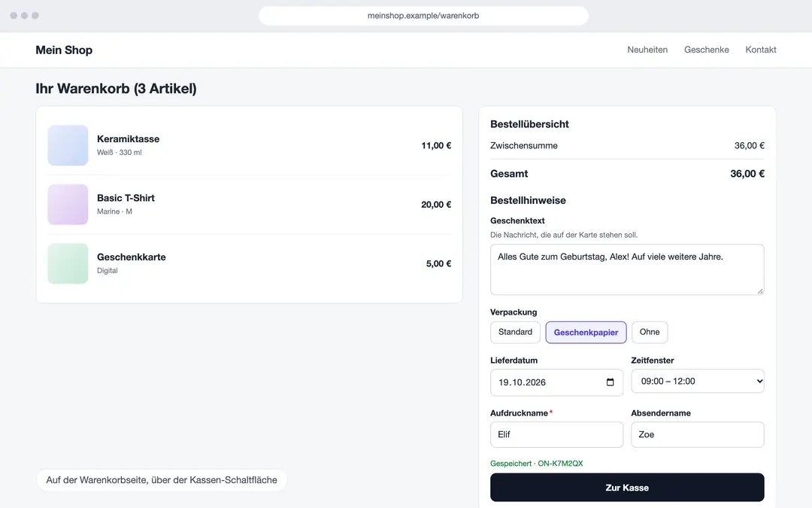Click the Absendername label
Screen dimensions: 812x508
(661, 413)
